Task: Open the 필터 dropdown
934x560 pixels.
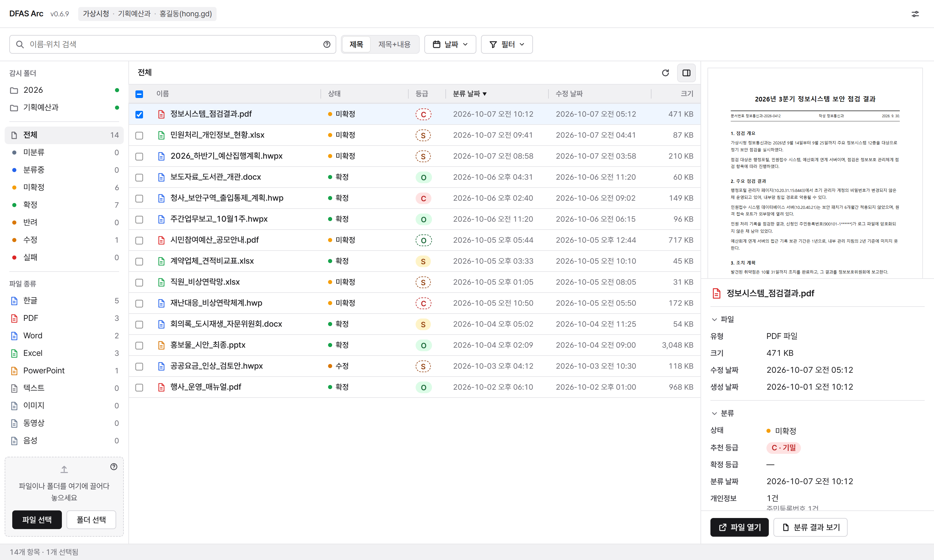Action: coord(507,45)
